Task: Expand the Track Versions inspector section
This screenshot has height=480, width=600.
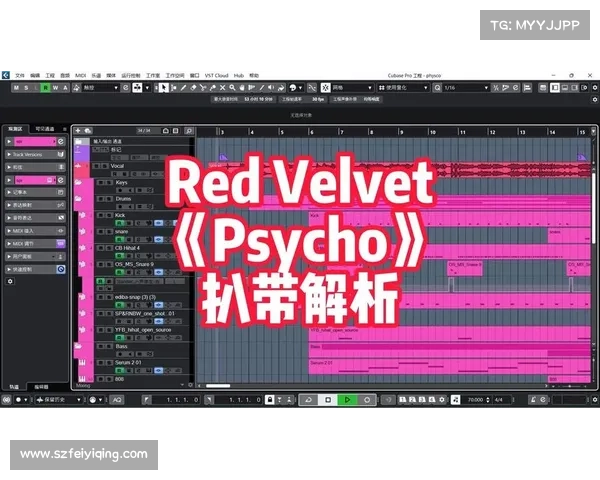Action: click(x=35, y=154)
